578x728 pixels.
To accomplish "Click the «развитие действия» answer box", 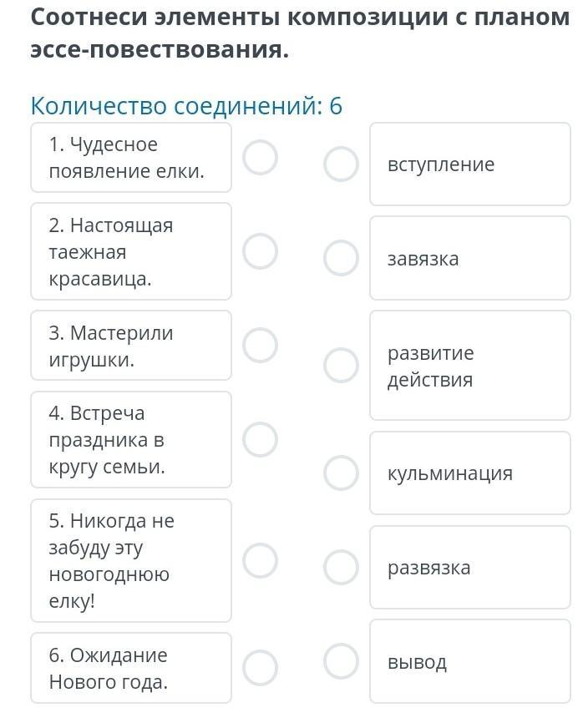I will 469,366.
